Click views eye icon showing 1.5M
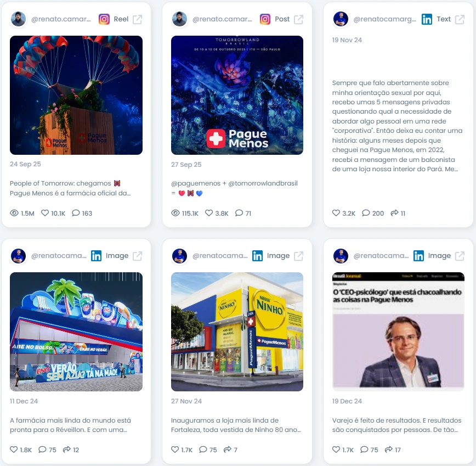The height and width of the screenshot is (466, 476). [x=14, y=213]
